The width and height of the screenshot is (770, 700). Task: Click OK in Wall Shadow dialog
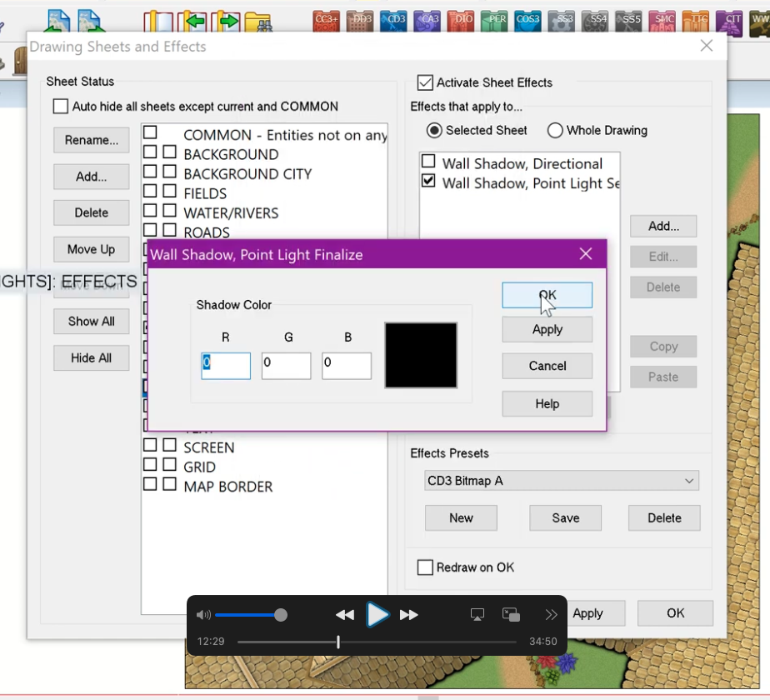(547, 295)
